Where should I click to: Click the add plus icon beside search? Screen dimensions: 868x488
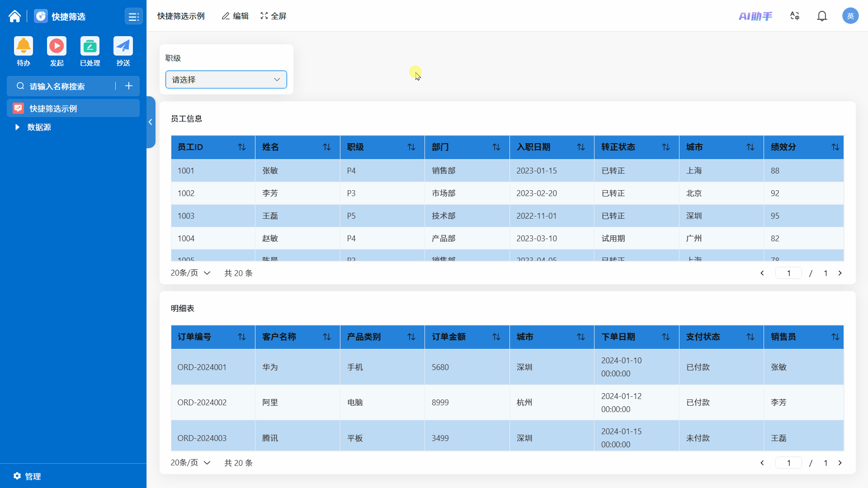pos(129,86)
